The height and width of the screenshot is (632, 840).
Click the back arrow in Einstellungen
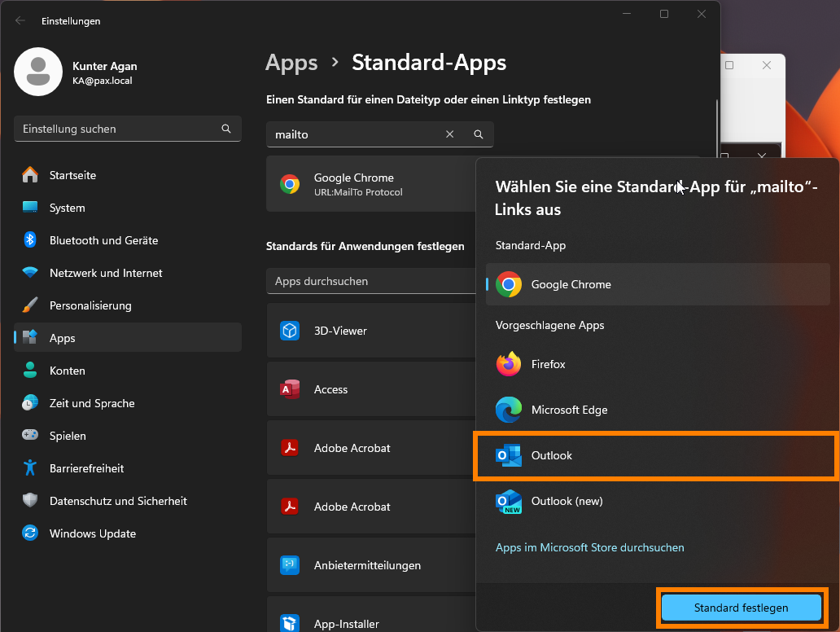(20, 21)
